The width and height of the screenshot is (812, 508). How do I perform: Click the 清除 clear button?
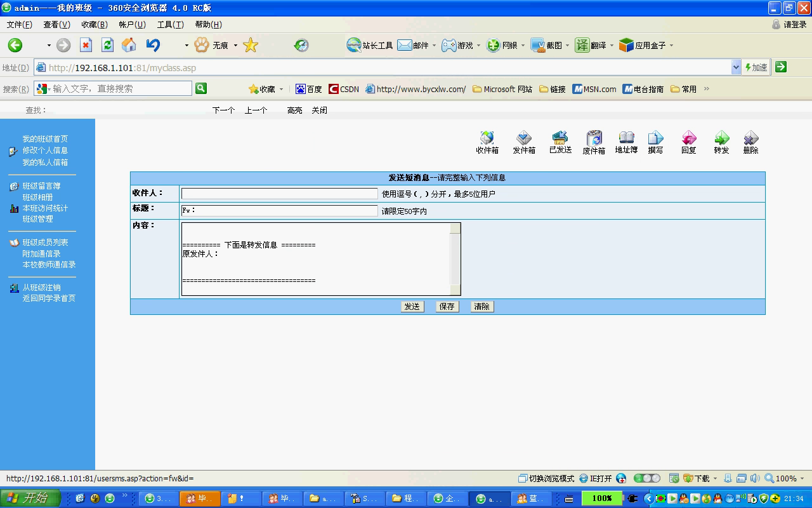pyautogui.click(x=482, y=307)
